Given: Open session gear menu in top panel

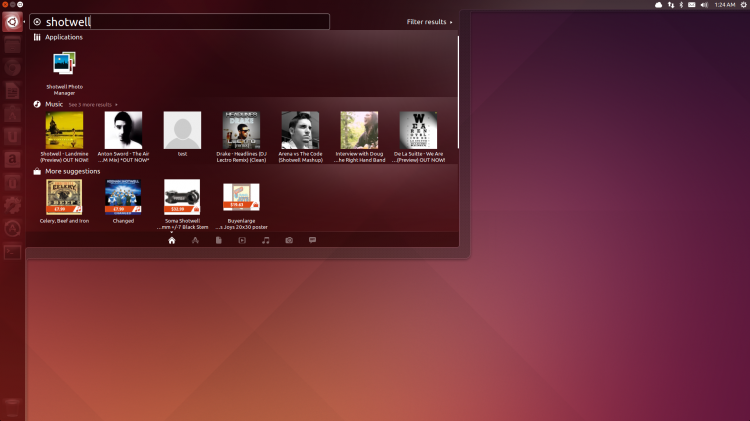Looking at the screenshot, I should [744, 5].
